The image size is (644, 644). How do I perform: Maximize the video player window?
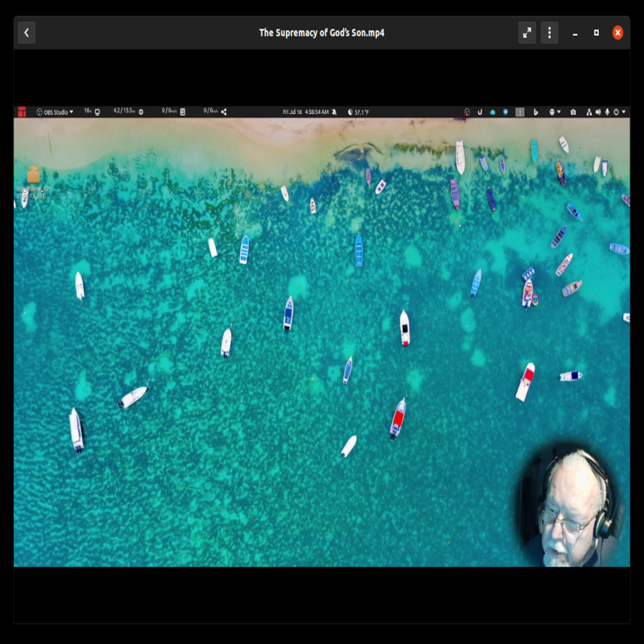tap(596, 33)
